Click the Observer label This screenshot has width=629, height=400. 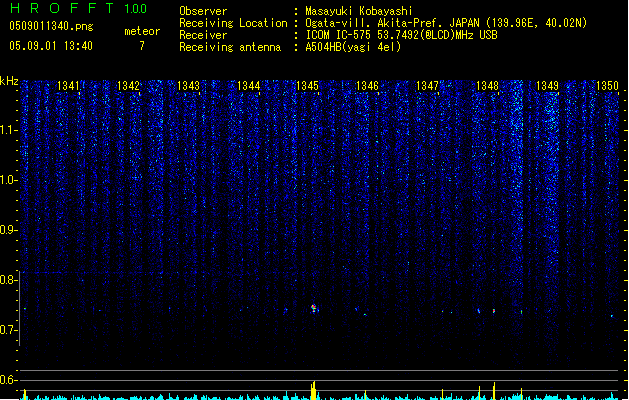click(203, 11)
